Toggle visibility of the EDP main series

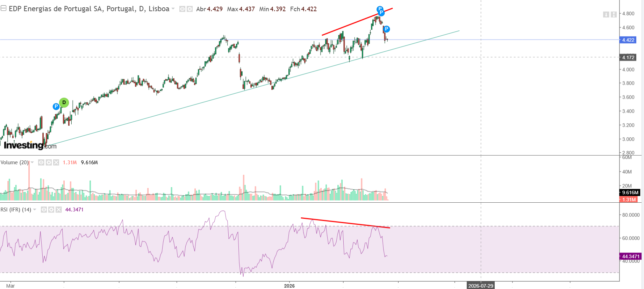click(x=182, y=9)
